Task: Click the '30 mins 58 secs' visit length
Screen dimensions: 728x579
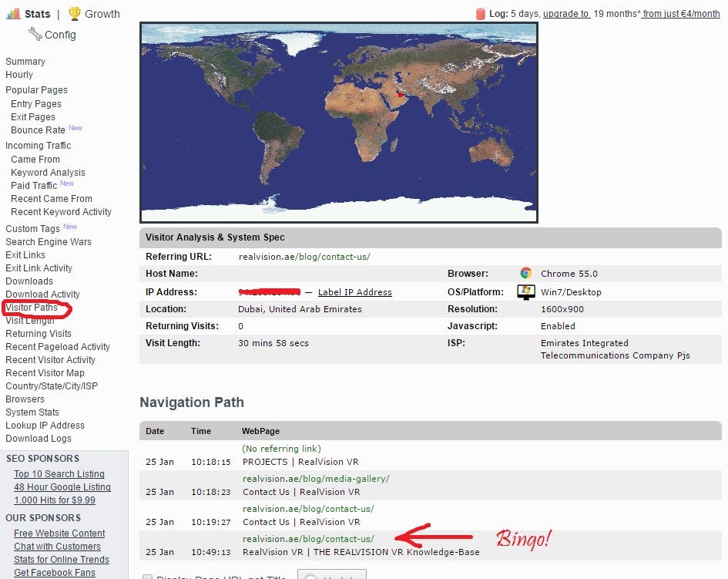Action: (x=273, y=343)
